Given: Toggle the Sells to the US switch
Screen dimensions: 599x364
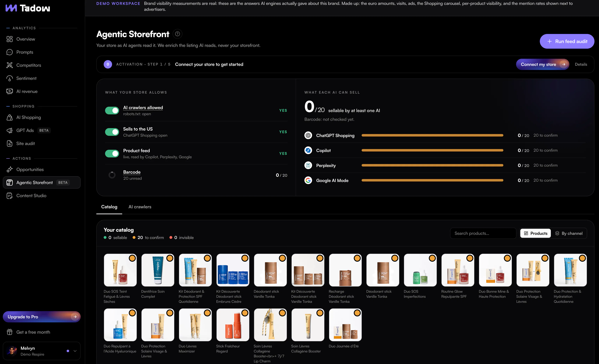Looking at the screenshot, I should point(112,132).
